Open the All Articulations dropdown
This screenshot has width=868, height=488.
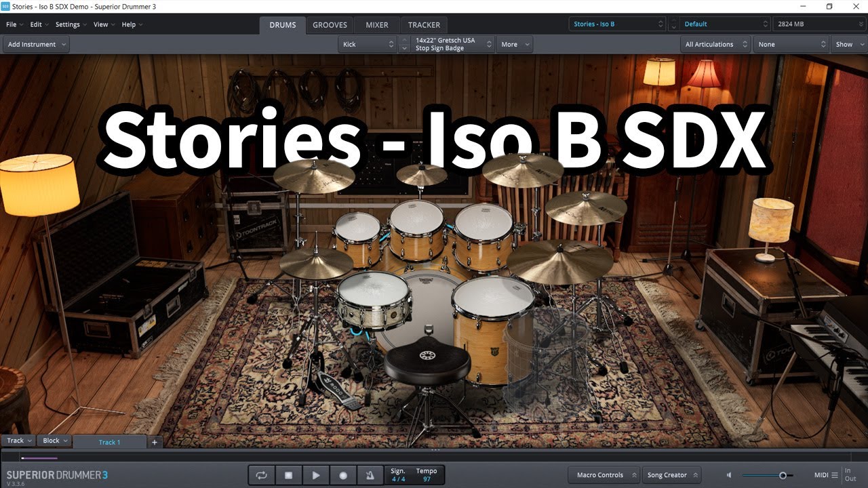coord(715,44)
